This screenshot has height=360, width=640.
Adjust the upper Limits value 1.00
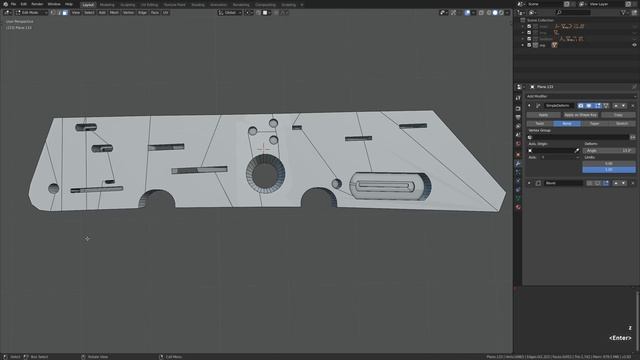coord(609,169)
